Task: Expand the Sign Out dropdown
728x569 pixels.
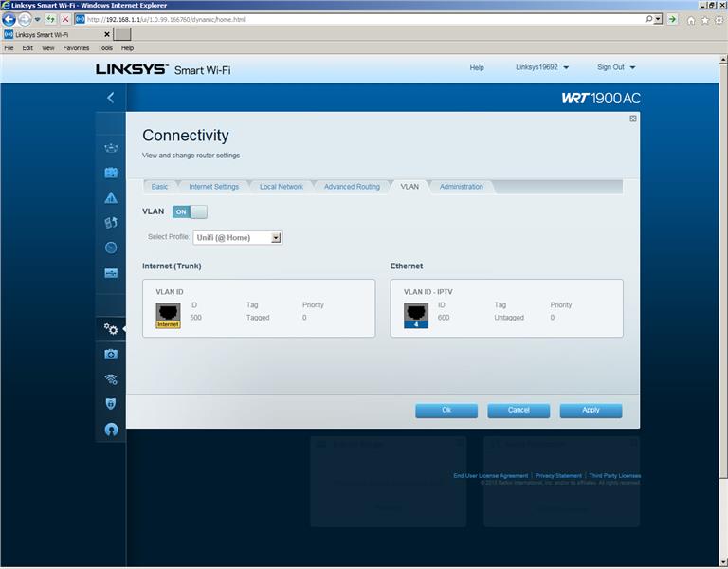Action: point(615,67)
